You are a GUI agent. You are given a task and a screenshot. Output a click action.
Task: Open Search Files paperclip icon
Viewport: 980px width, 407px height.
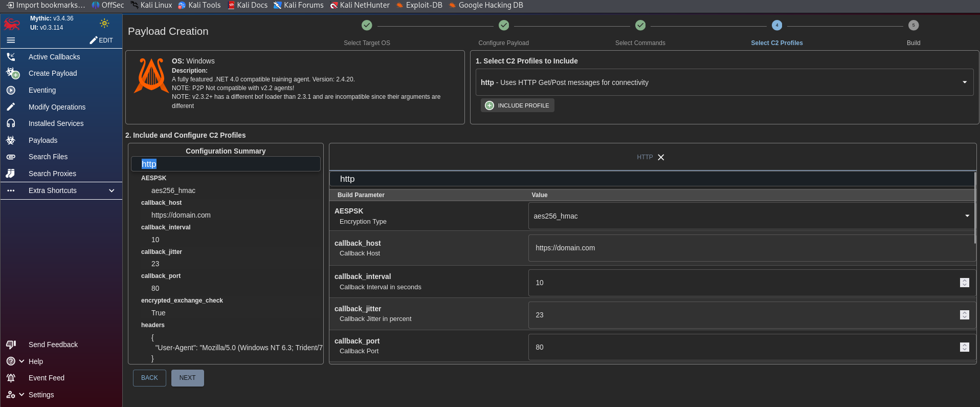tap(11, 157)
